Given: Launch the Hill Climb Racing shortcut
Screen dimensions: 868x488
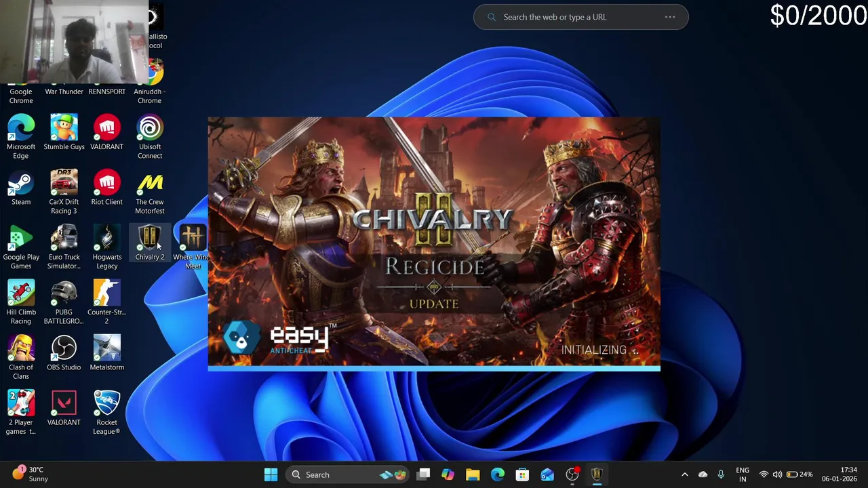Looking at the screenshot, I should pyautogui.click(x=21, y=302).
